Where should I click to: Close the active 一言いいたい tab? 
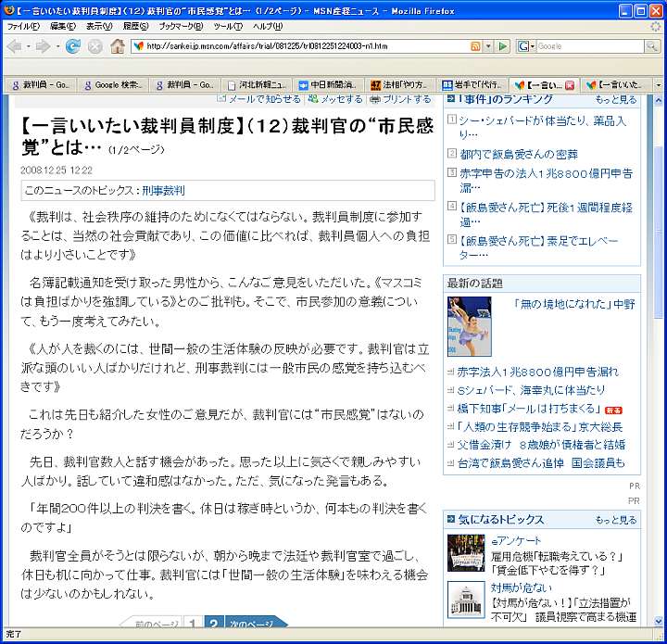pyautogui.click(x=569, y=84)
